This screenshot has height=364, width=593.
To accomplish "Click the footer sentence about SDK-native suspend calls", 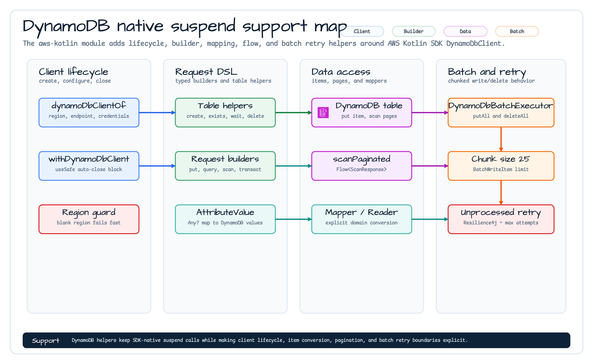I will point(270,340).
